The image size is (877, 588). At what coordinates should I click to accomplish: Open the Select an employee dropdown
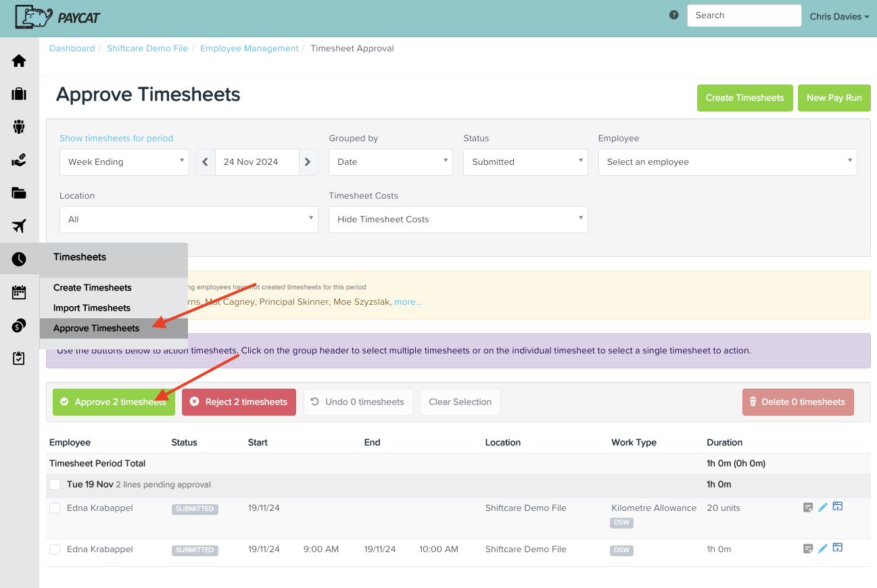point(728,162)
